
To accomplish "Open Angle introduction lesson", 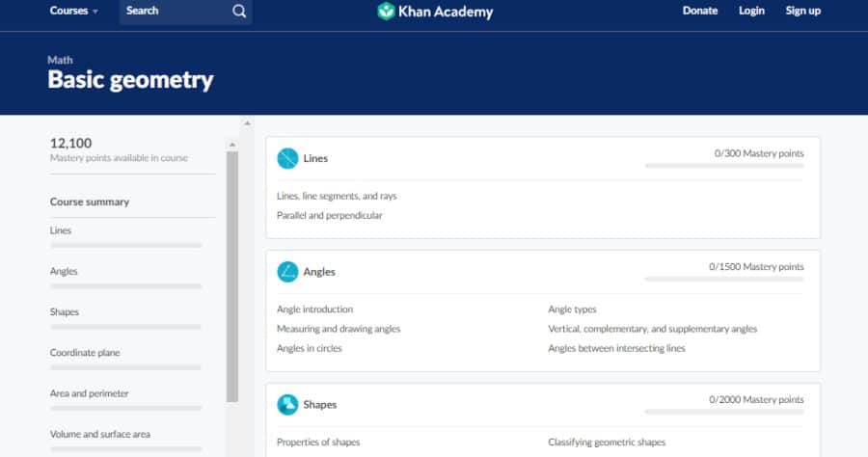I will tap(315, 309).
